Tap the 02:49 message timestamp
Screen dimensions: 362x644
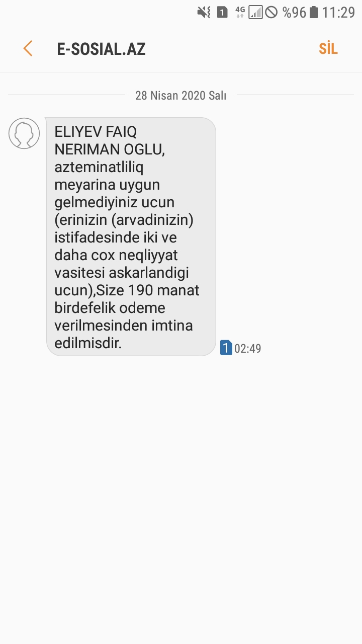tap(248, 348)
